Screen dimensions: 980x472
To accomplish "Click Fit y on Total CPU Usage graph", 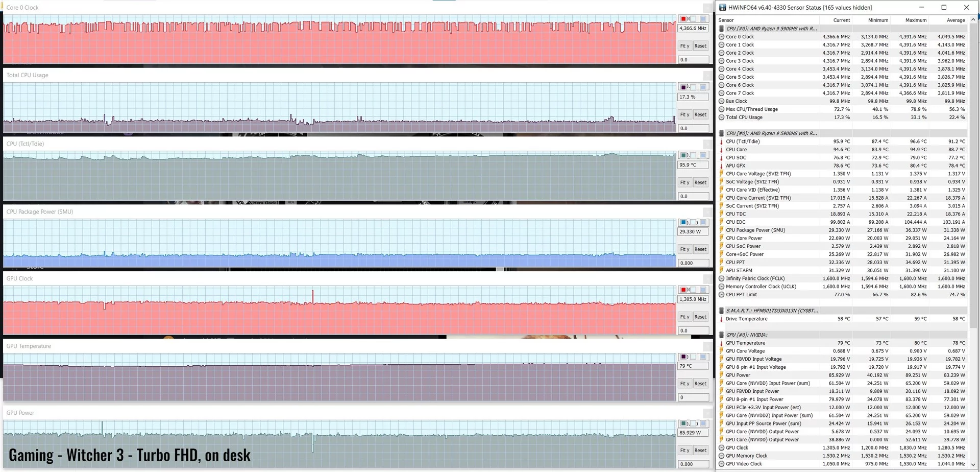I will click(x=684, y=114).
